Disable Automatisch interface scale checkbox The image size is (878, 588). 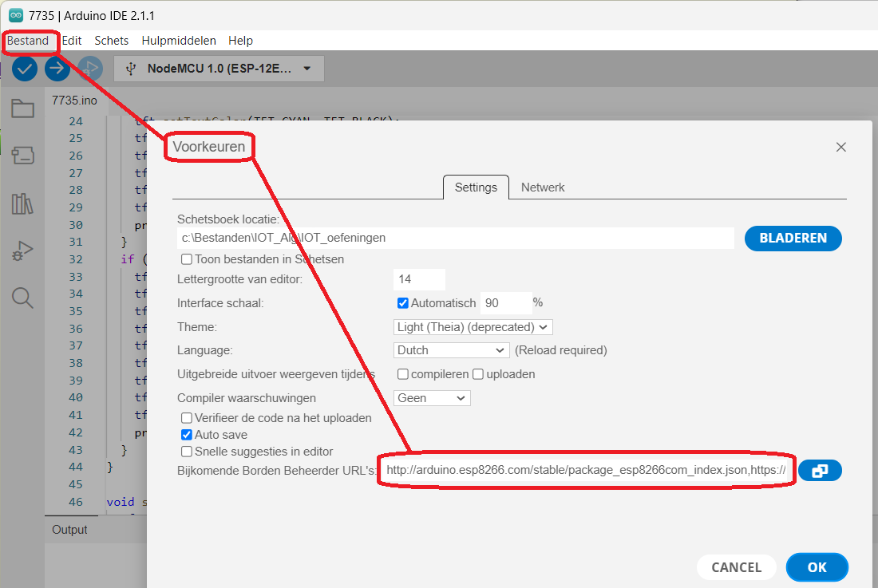click(x=403, y=303)
